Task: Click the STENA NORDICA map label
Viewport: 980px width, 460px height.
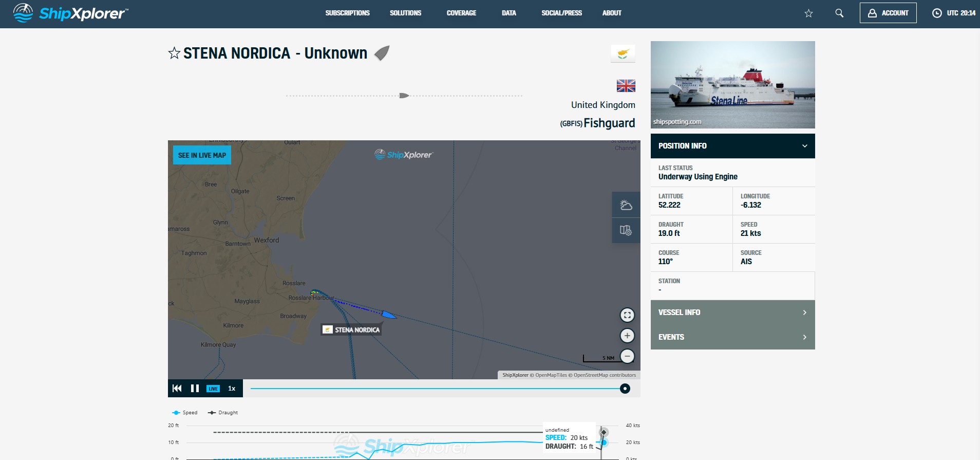Action: [x=352, y=330]
